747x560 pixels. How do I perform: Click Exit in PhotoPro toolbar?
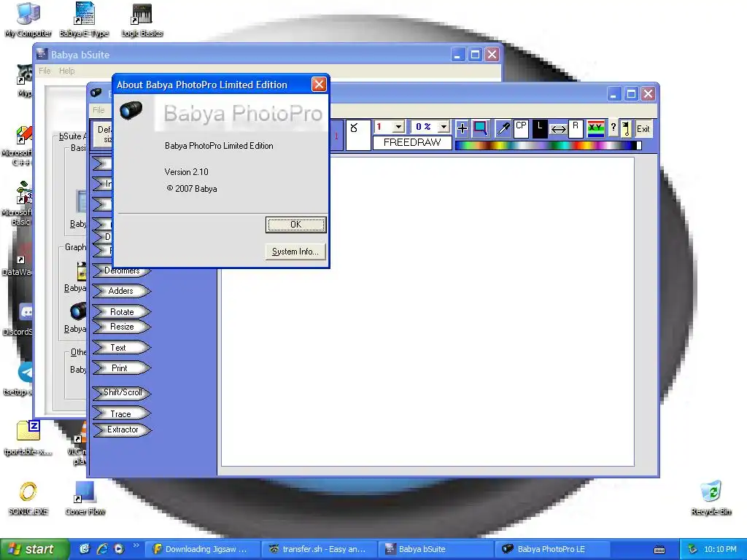[x=643, y=128]
